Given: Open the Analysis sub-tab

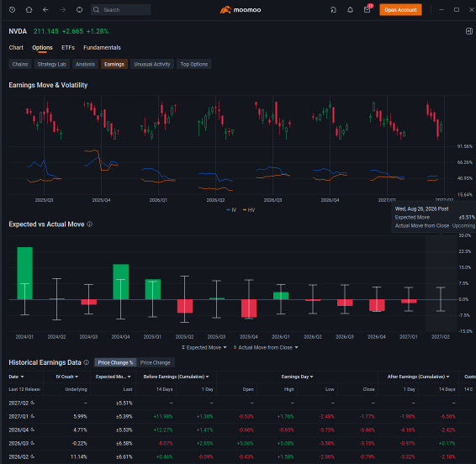Looking at the screenshot, I should click(x=85, y=64).
